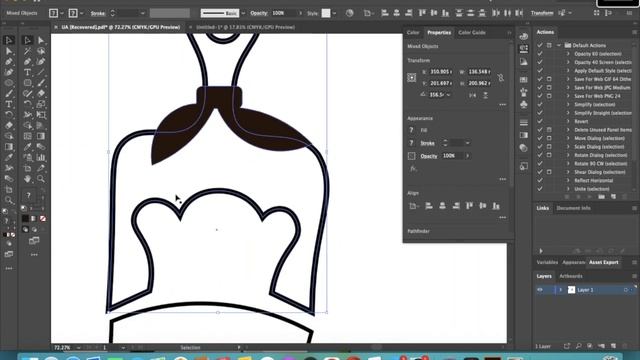
Task: Select the Slice tool
Action: coord(41,168)
